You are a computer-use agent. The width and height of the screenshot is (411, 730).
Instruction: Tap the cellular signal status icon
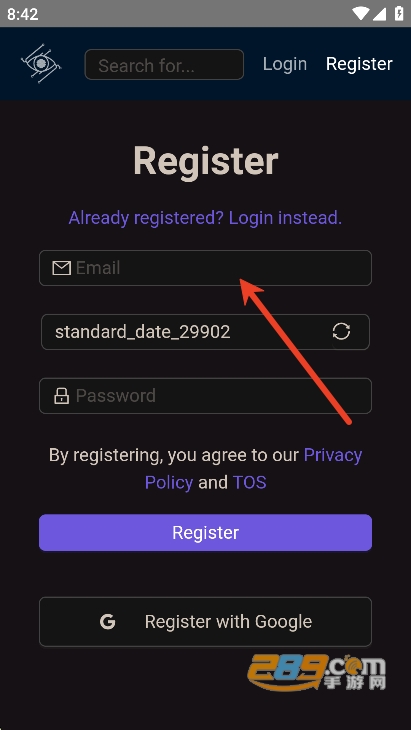coord(379,14)
